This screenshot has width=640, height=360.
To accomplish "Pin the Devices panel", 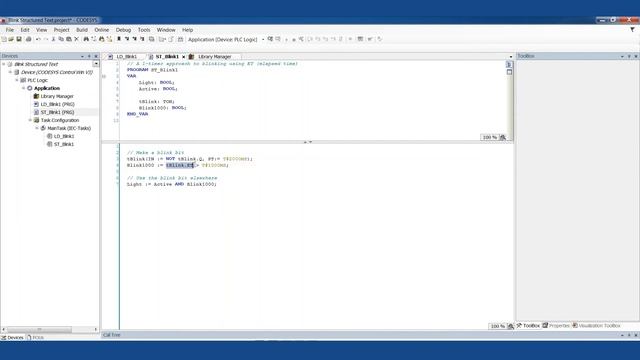I will (89, 56).
